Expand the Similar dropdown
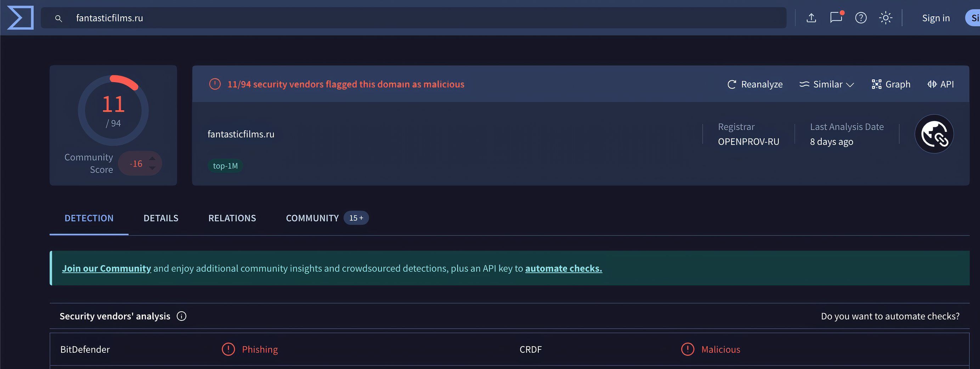The height and width of the screenshot is (369, 980). (827, 84)
